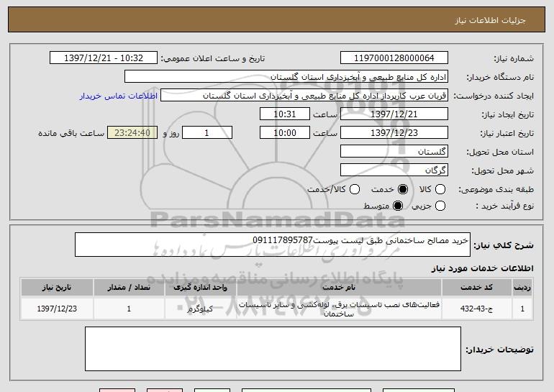Image resolution: width=554 pixels, height=392 pixels.
Task: Click remaining time countdown 23:24:40
Action: (132, 133)
